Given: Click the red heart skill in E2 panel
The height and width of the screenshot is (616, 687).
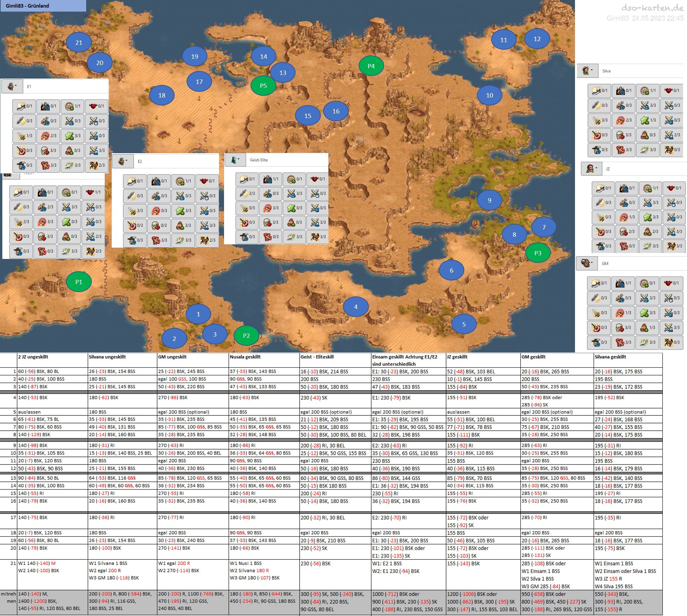Looking at the screenshot, I should (207, 181).
